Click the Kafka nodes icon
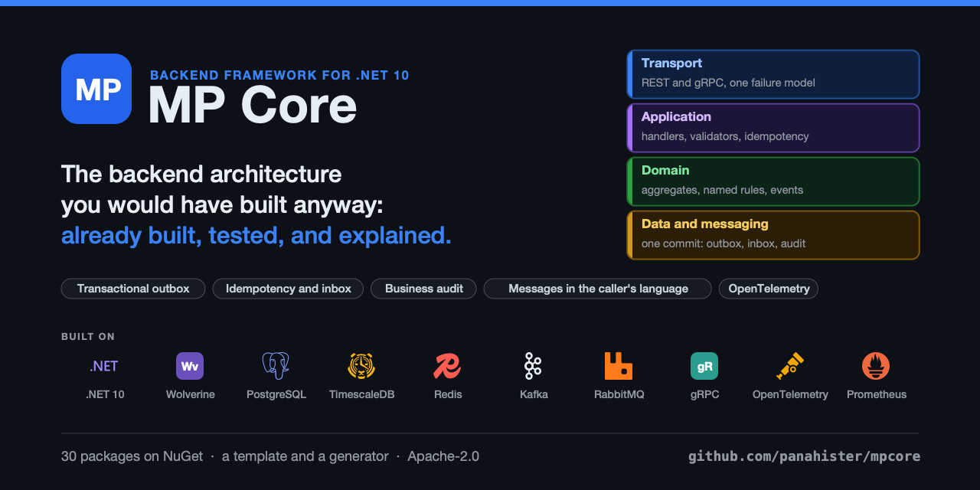 (533, 366)
